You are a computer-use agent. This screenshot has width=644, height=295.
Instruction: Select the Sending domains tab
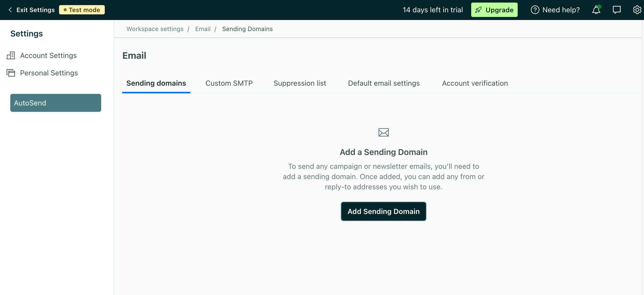point(156,83)
